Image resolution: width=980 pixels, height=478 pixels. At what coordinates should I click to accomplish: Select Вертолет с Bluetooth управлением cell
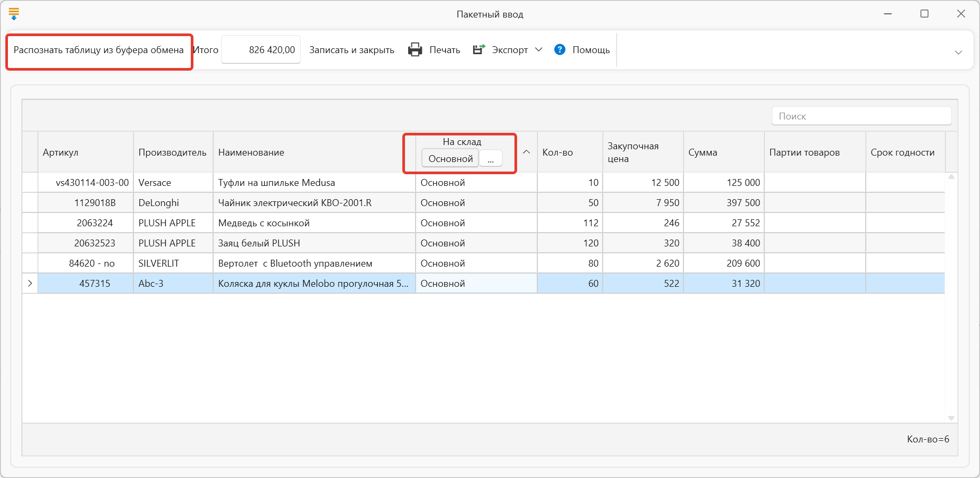(x=314, y=263)
